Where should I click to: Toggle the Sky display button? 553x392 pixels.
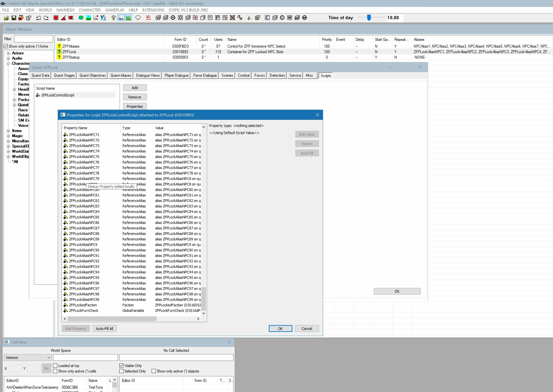121,18
